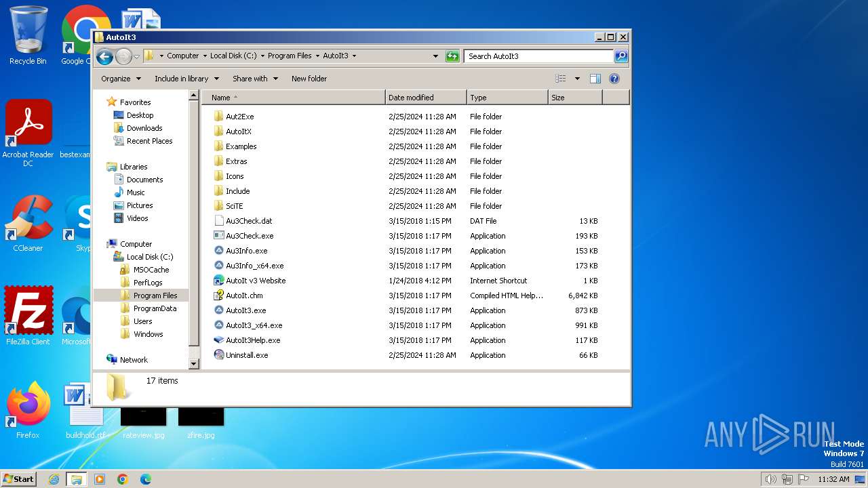The width and height of the screenshot is (868, 488).
Task: Click the Back navigation arrow
Action: 104,57
